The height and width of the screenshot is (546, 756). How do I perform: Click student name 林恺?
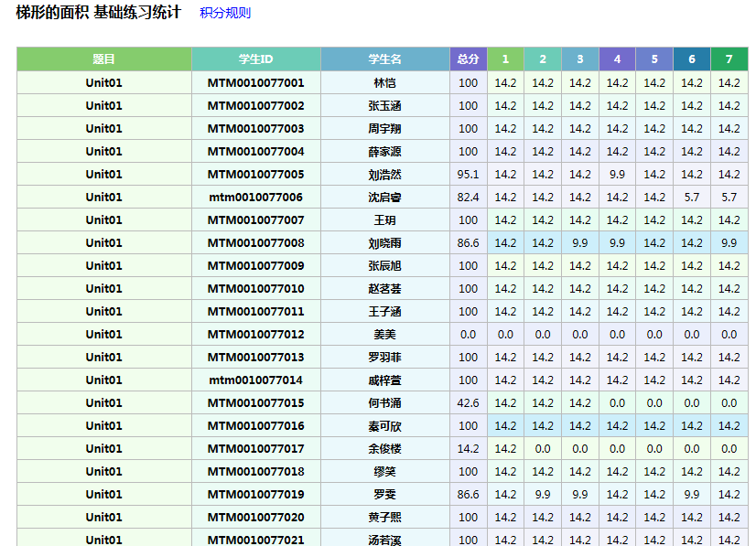tap(384, 83)
